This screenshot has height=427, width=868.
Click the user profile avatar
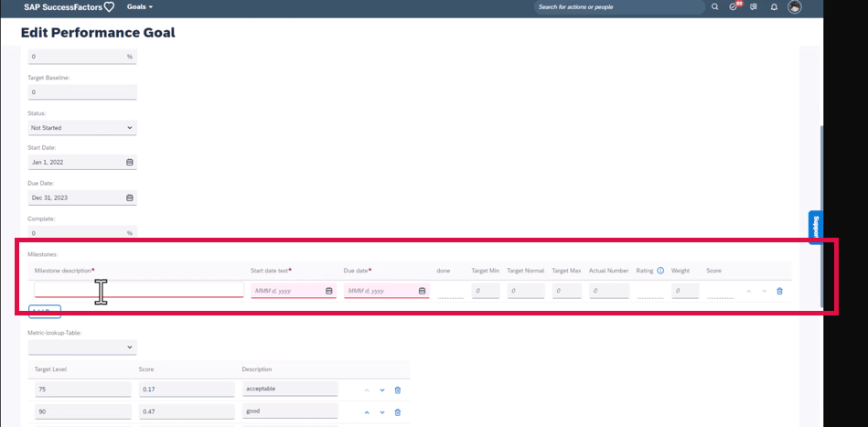[795, 6]
